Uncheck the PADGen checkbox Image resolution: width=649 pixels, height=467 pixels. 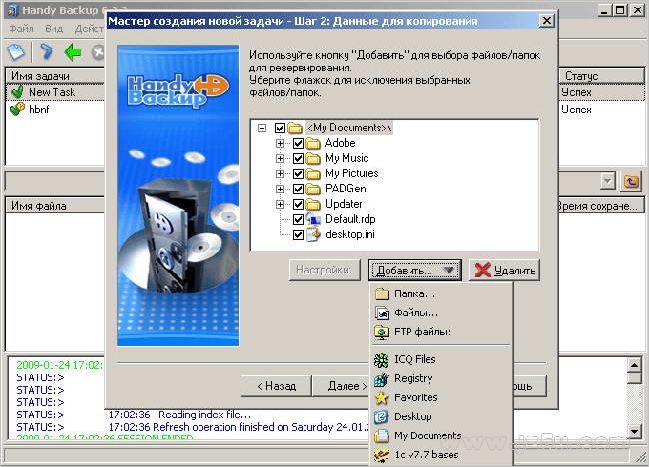(x=298, y=189)
